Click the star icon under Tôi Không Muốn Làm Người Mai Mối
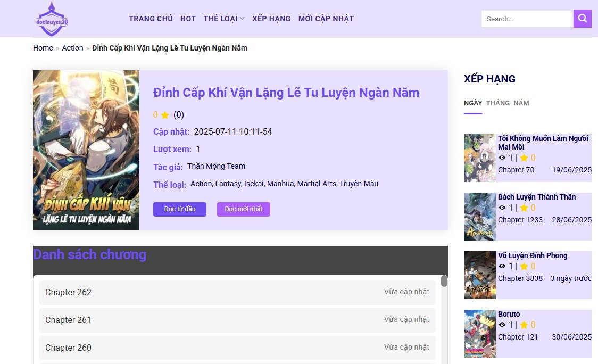 point(524,158)
